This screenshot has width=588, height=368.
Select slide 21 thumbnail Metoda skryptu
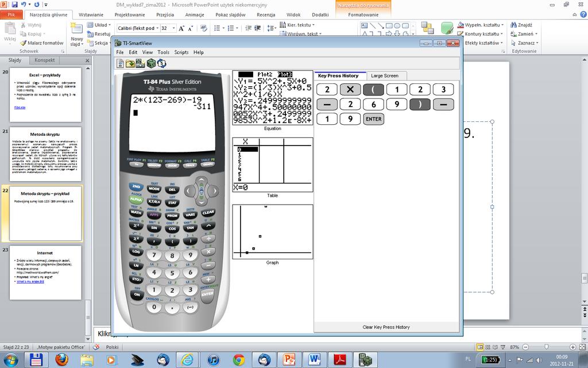point(45,154)
